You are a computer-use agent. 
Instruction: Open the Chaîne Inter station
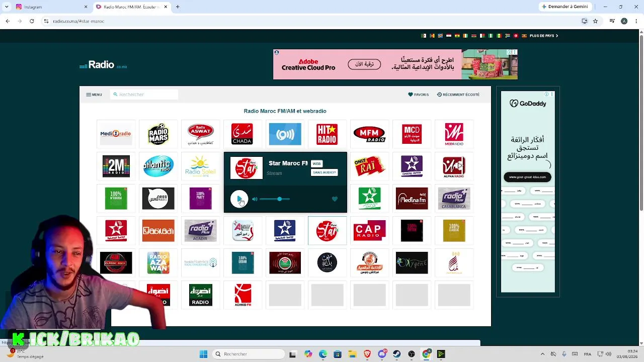click(412, 166)
